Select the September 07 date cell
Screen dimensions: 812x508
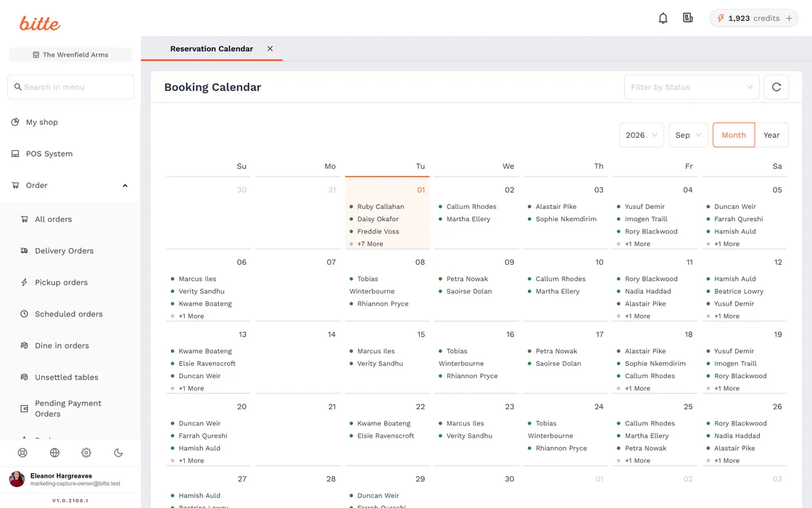[x=298, y=285]
